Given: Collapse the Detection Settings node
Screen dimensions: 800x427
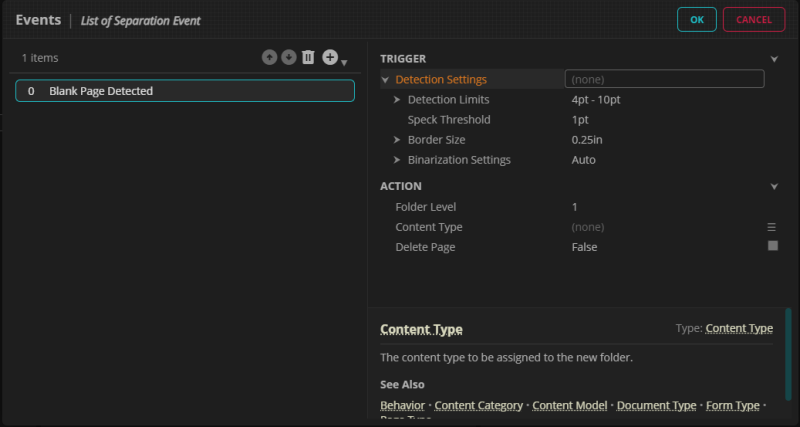Looking at the screenshot, I should pyautogui.click(x=386, y=80).
